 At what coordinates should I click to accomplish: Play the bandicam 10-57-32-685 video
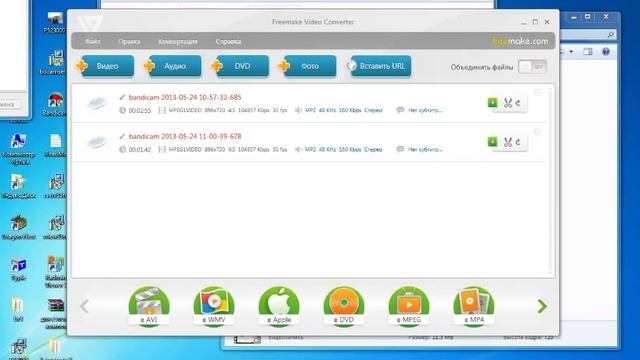point(493,102)
